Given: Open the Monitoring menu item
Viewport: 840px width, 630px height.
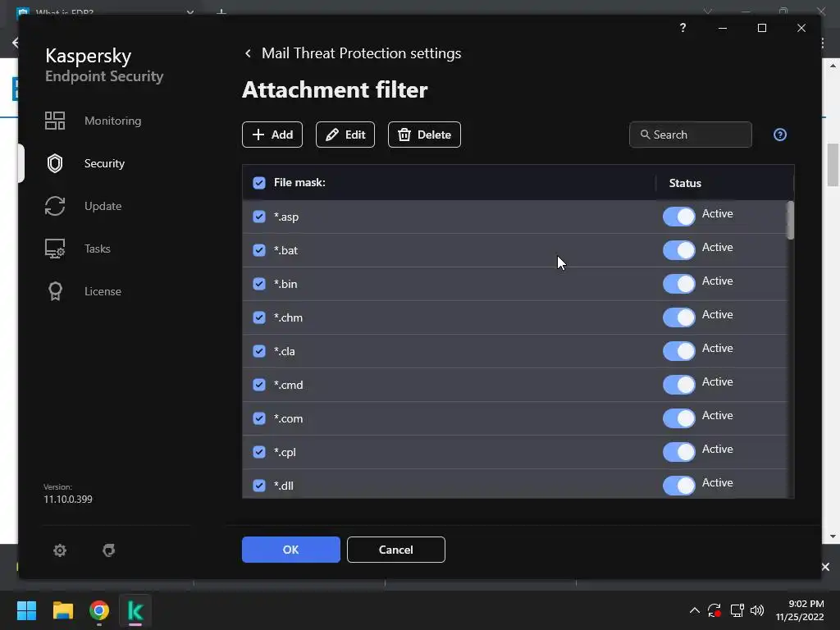Looking at the screenshot, I should 112,121.
